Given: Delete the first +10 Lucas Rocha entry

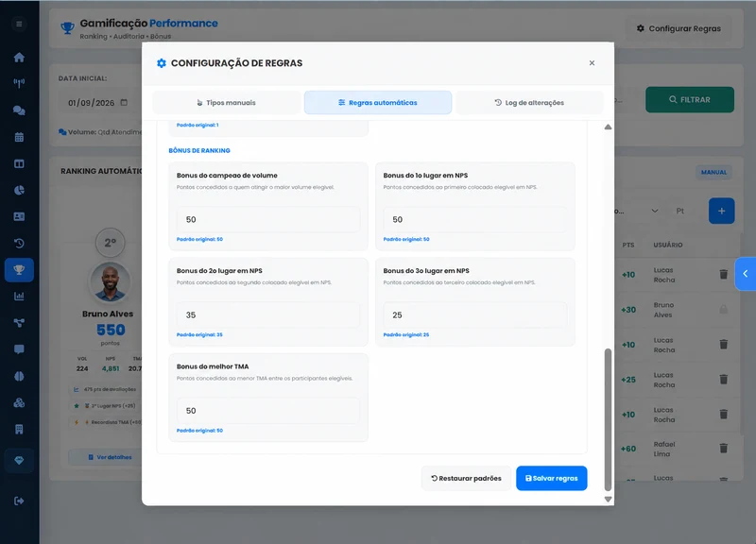Looking at the screenshot, I should click(x=723, y=274).
